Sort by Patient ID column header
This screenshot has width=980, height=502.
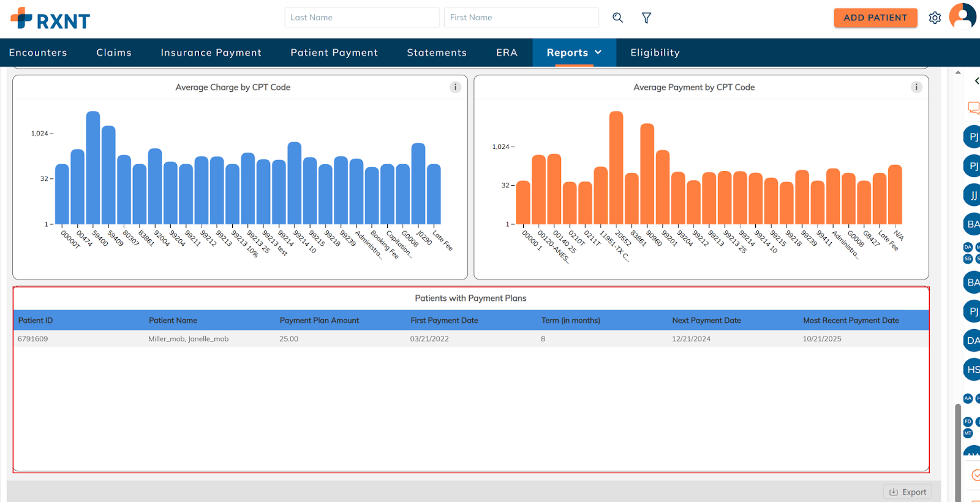pos(36,321)
